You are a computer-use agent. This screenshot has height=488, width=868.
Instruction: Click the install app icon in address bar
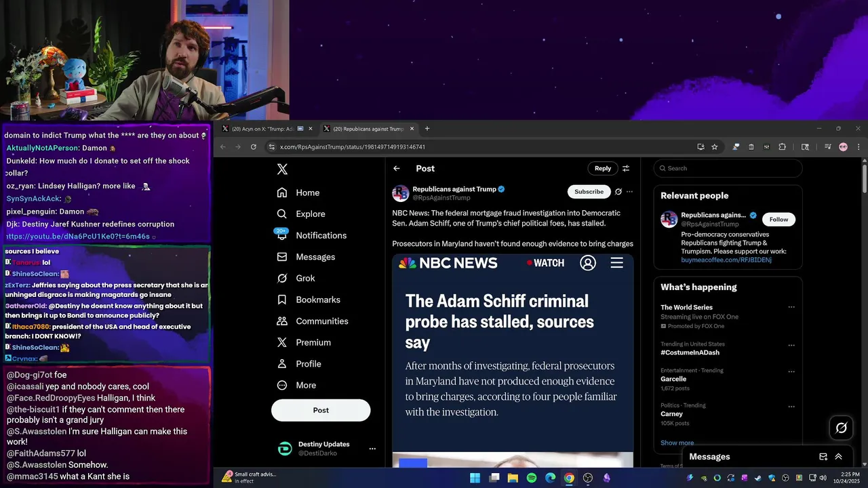701,147
